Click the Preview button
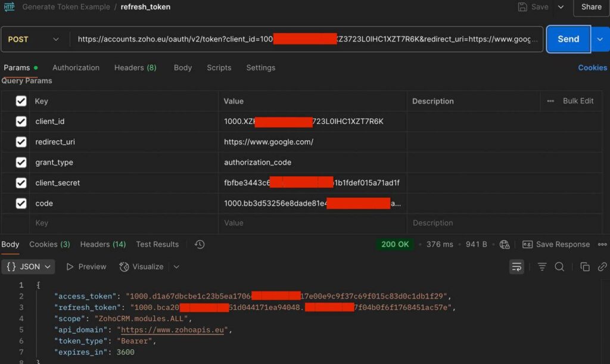 tap(86, 267)
